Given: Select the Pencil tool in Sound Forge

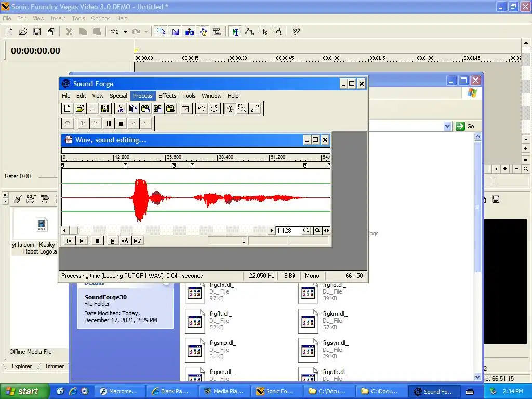Looking at the screenshot, I should (255, 109).
